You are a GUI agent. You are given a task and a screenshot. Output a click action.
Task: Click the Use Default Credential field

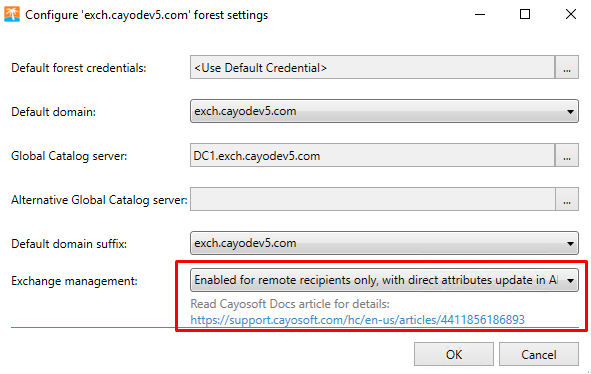(x=372, y=67)
